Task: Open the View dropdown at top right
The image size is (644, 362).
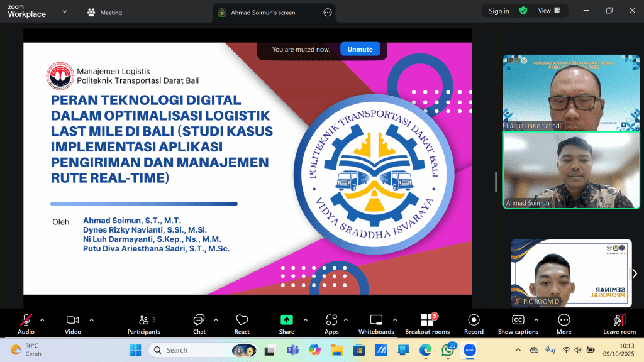Action: coord(548,11)
